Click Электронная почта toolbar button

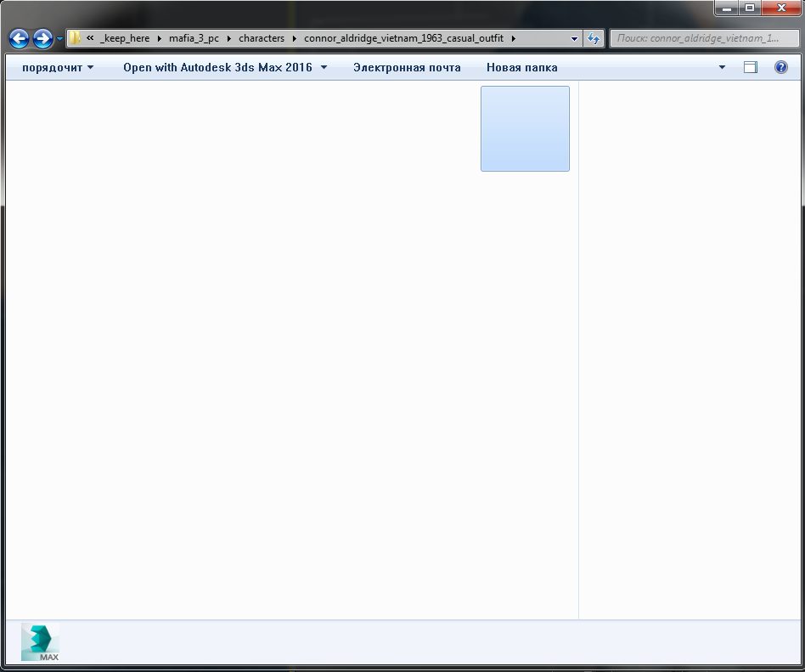(407, 67)
